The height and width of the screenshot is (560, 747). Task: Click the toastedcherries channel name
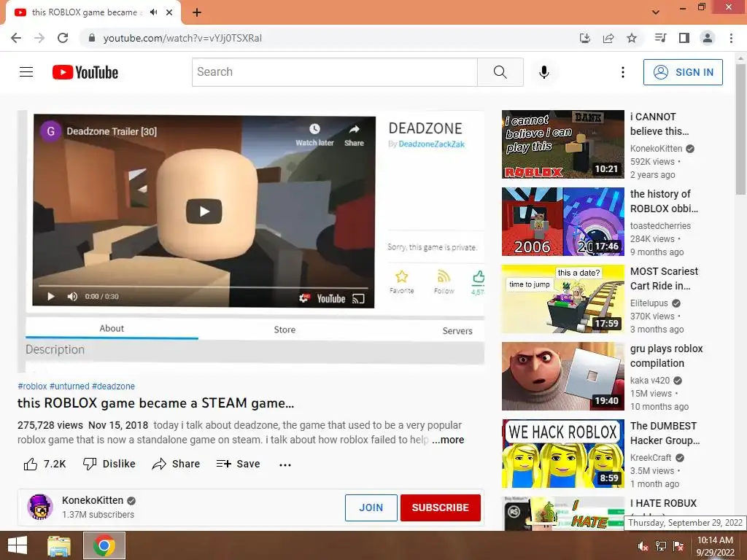[660, 226]
